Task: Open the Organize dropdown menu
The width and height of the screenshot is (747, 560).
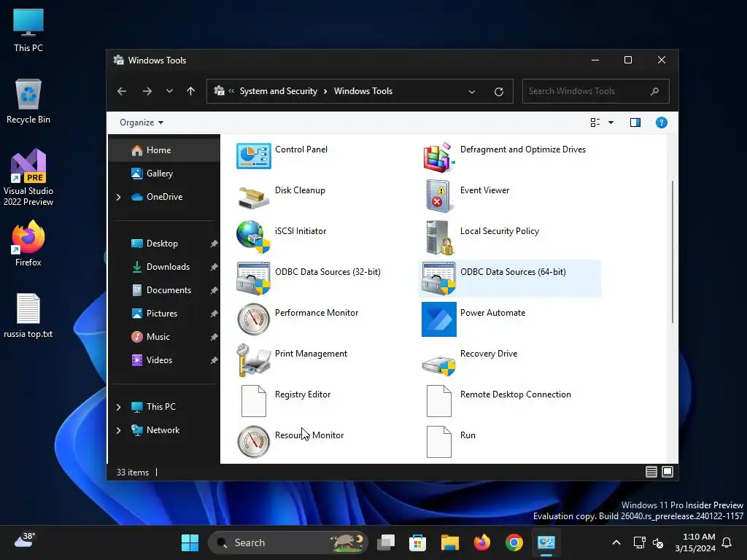Action: pos(142,122)
